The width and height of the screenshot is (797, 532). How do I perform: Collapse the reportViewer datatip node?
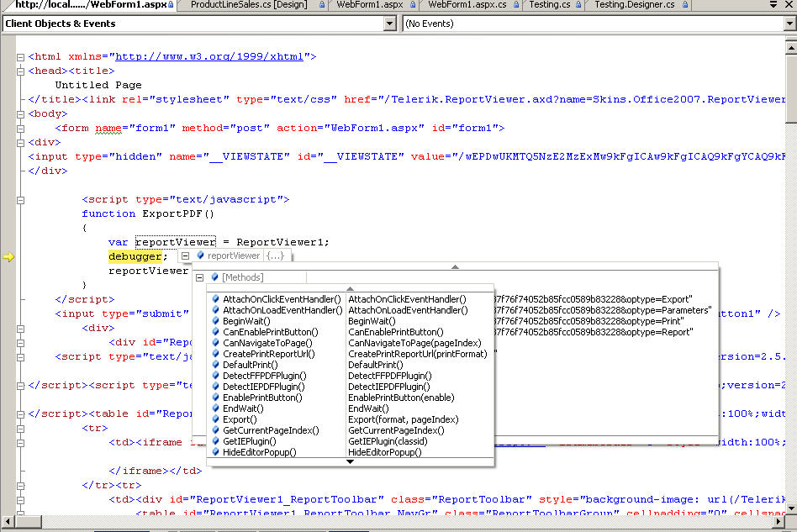point(186,255)
